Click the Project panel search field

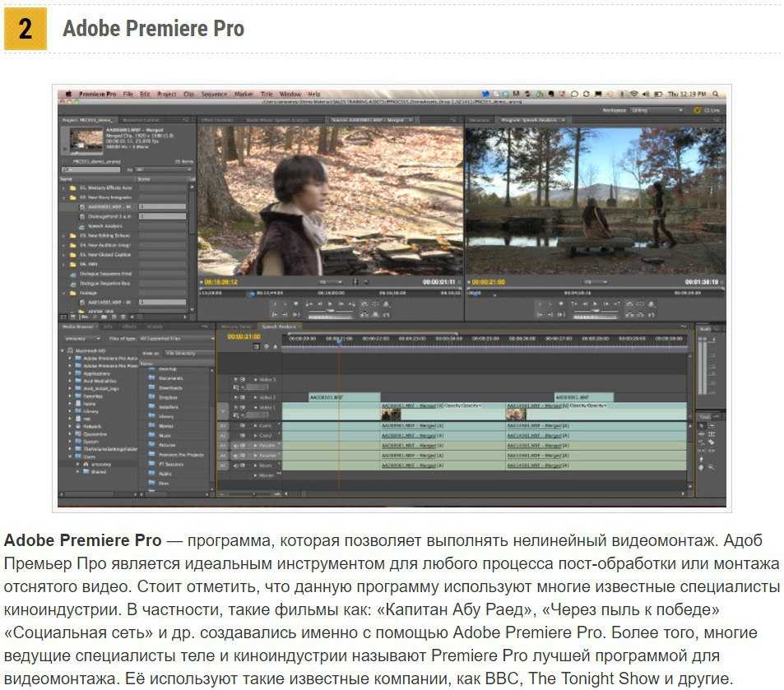[91, 170]
